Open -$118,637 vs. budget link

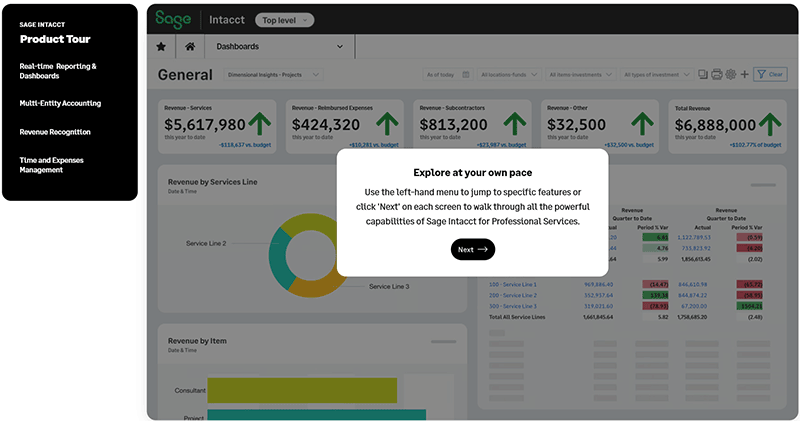point(245,145)
